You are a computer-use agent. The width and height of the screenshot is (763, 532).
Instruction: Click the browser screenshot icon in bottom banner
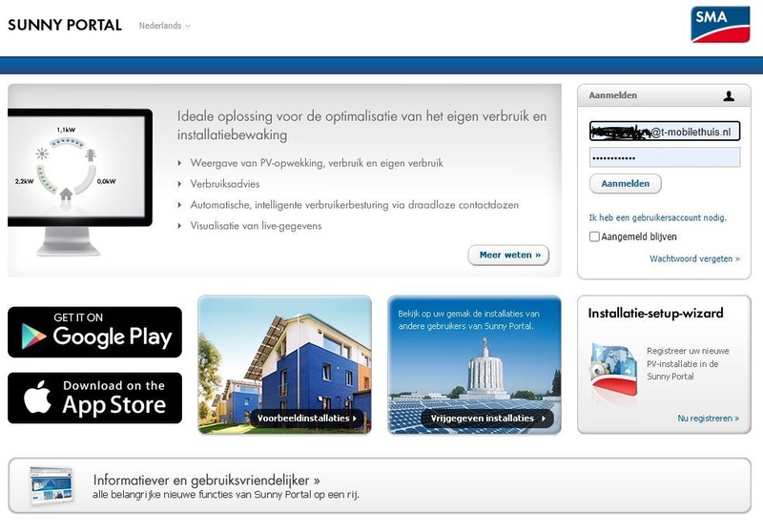(52, 485)
